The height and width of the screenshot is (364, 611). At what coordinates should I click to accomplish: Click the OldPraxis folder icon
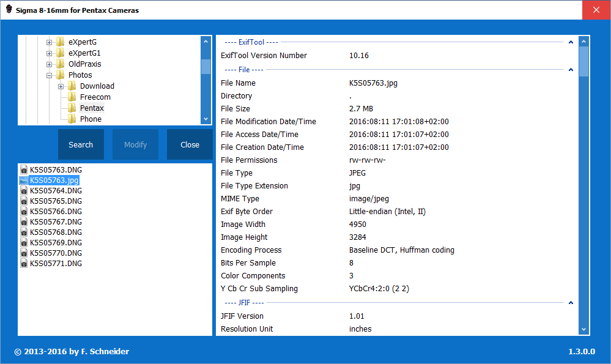click(x=61, y=64)
